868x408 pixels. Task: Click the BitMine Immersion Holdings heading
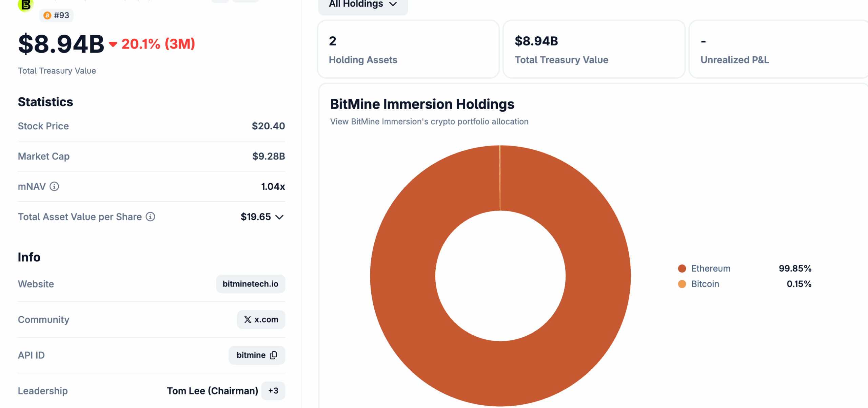tap(422, 104)
